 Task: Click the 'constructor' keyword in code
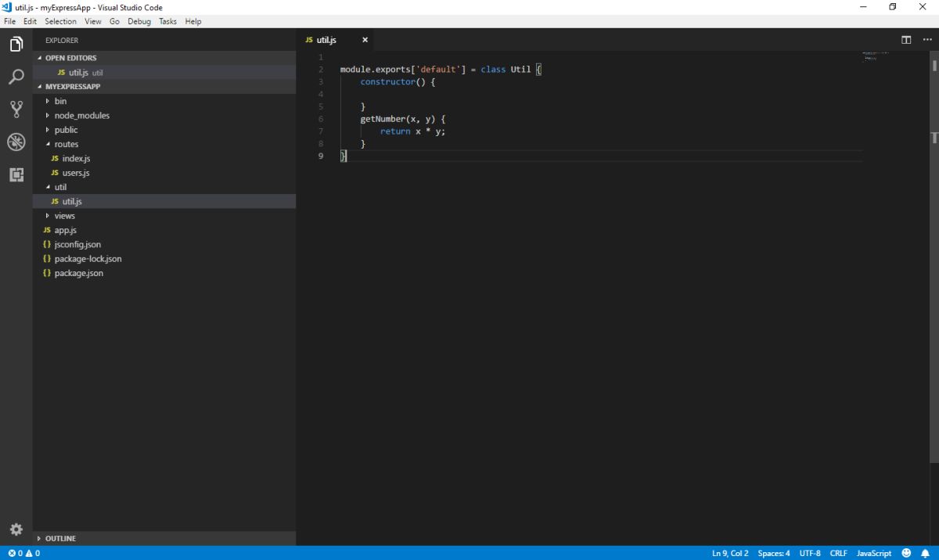(388, 81)
